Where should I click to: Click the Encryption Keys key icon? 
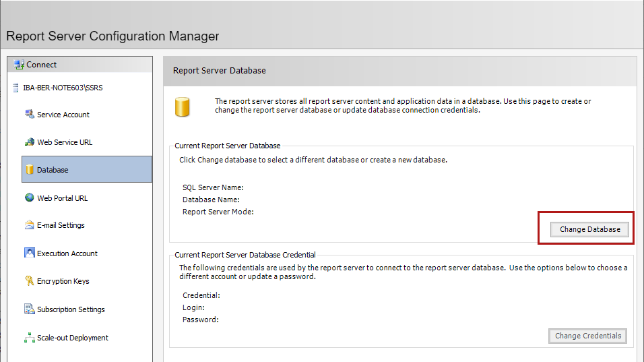coord(29,281)
